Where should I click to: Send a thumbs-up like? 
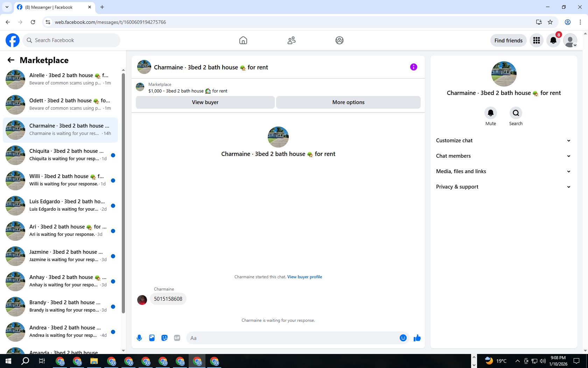pos(417,338)
